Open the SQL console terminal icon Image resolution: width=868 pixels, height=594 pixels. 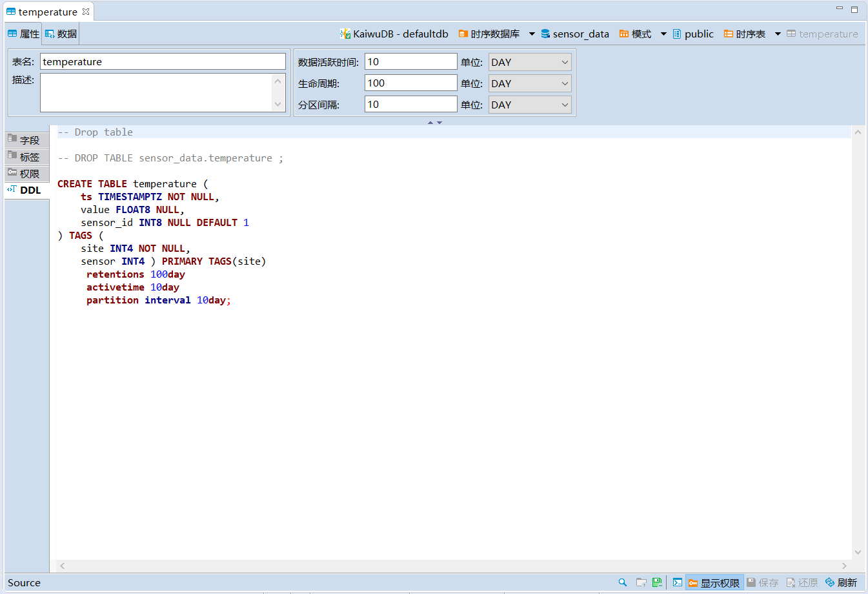tap(678, 582)
